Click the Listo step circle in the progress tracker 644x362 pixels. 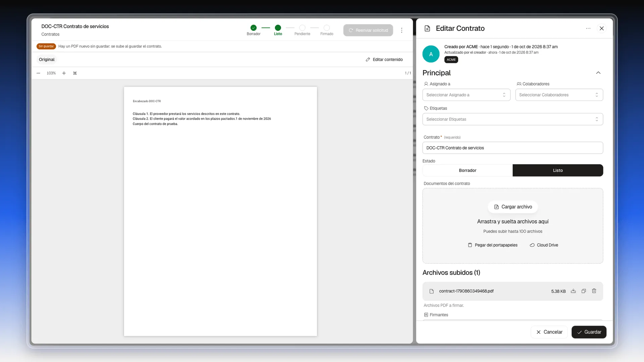coord(278,28)
